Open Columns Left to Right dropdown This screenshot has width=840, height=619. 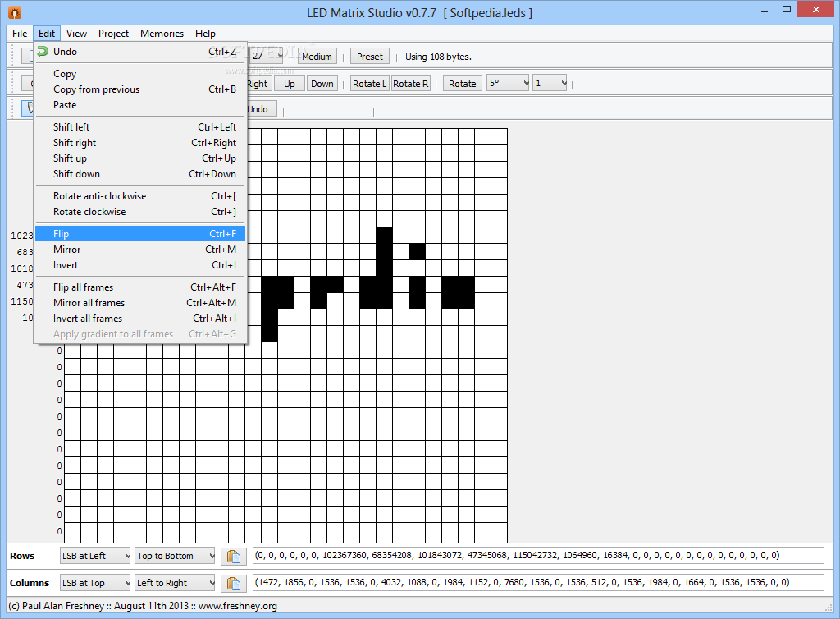176,583
